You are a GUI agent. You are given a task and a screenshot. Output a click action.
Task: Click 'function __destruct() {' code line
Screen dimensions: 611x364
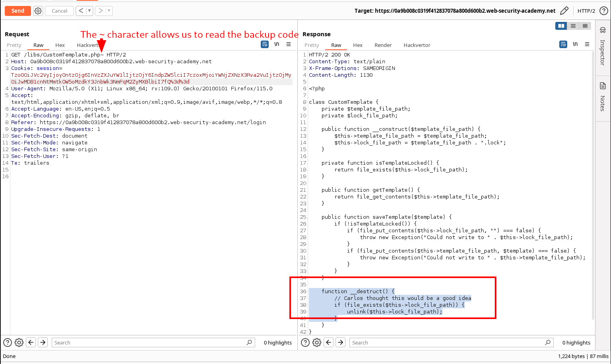coord(358,292)
